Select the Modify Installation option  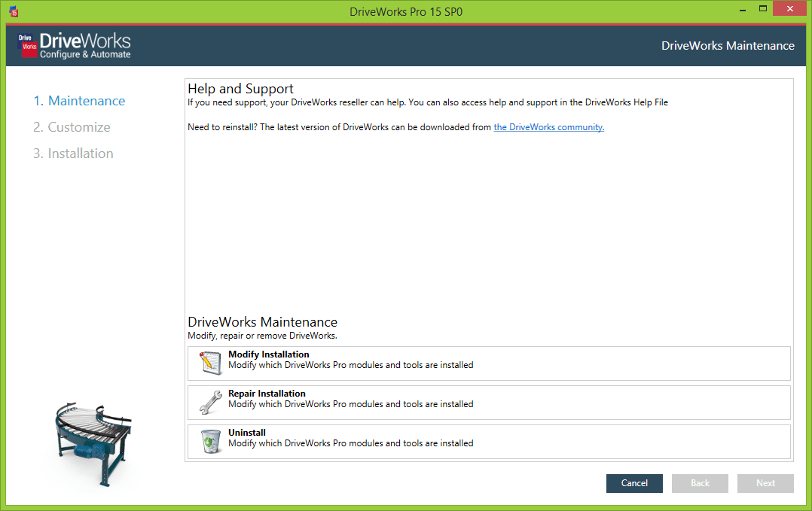[x=489, y=363]
